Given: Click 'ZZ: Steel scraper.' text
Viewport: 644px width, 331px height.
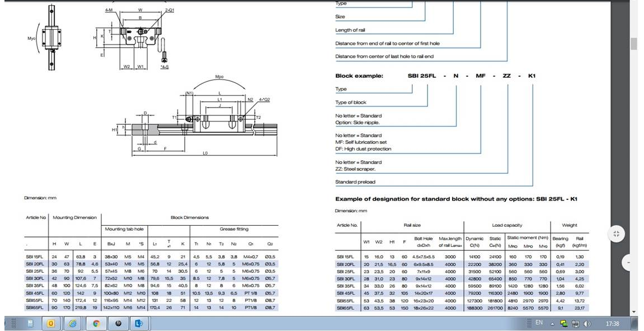Looking at the screenshot, I should 355,169.
